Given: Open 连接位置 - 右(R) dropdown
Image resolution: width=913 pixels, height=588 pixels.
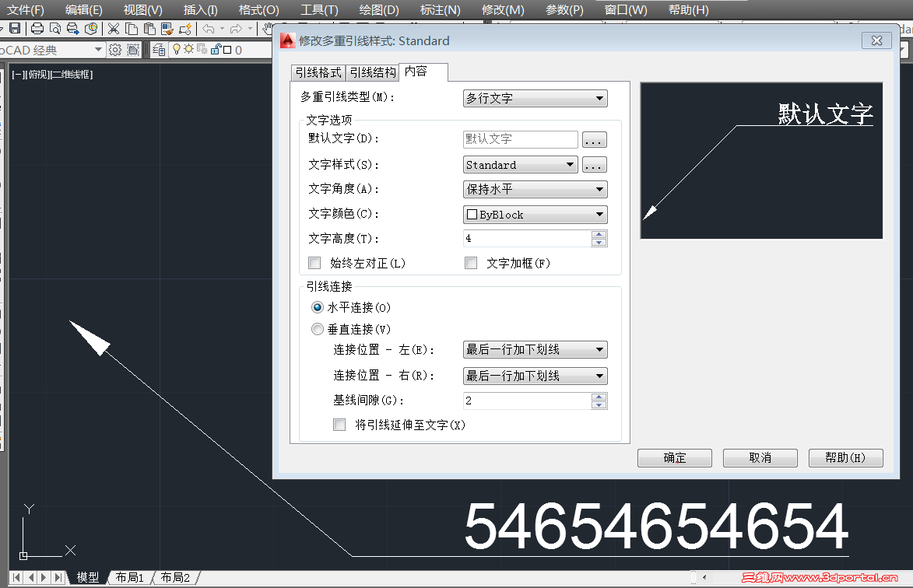Looking at the screenshot, I should [x=535, y=376].
